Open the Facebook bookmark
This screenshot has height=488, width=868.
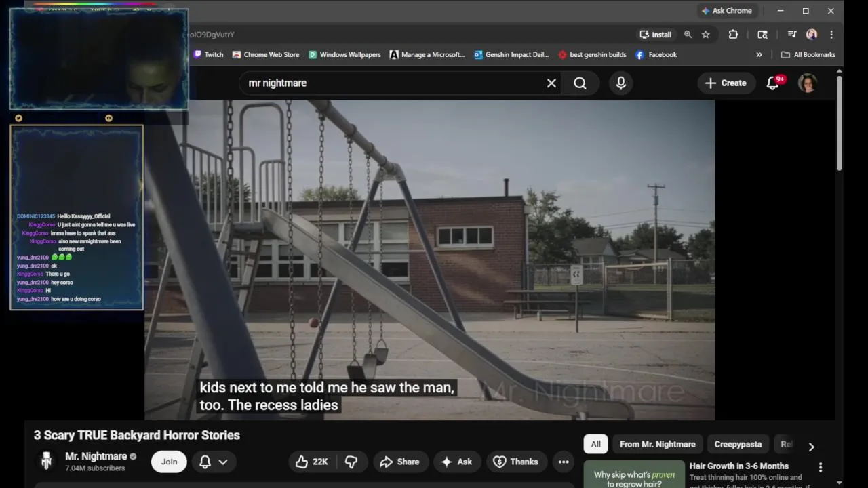[656, 55]
